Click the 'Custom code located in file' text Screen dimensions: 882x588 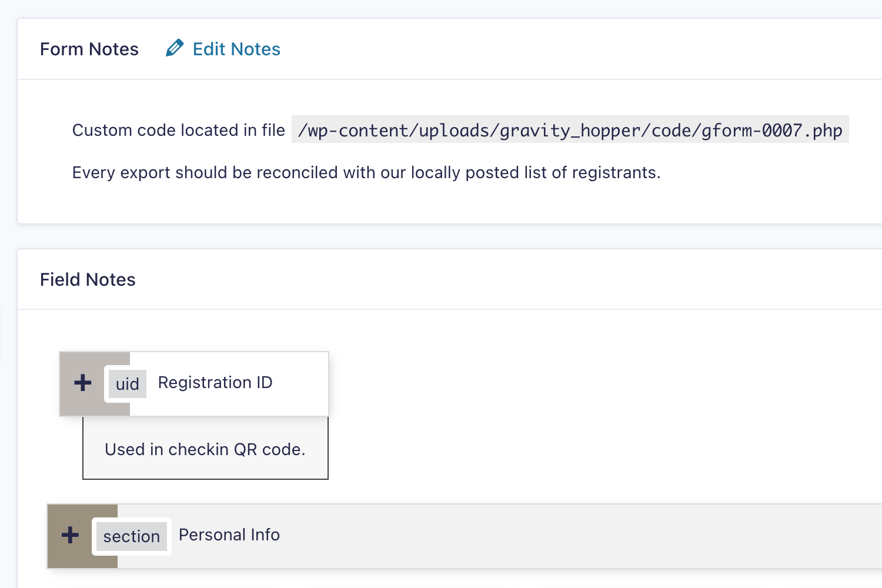pyautogui.click(x=179, y=130)
